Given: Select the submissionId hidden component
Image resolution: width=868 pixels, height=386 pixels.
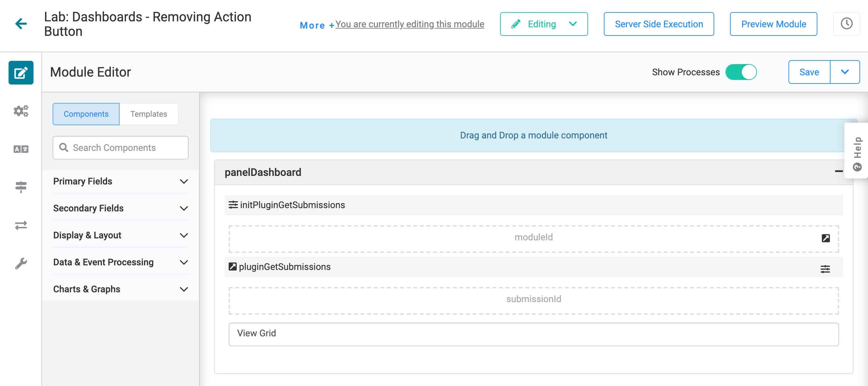Looking at the screenshot, I should [x=534, y=301].
